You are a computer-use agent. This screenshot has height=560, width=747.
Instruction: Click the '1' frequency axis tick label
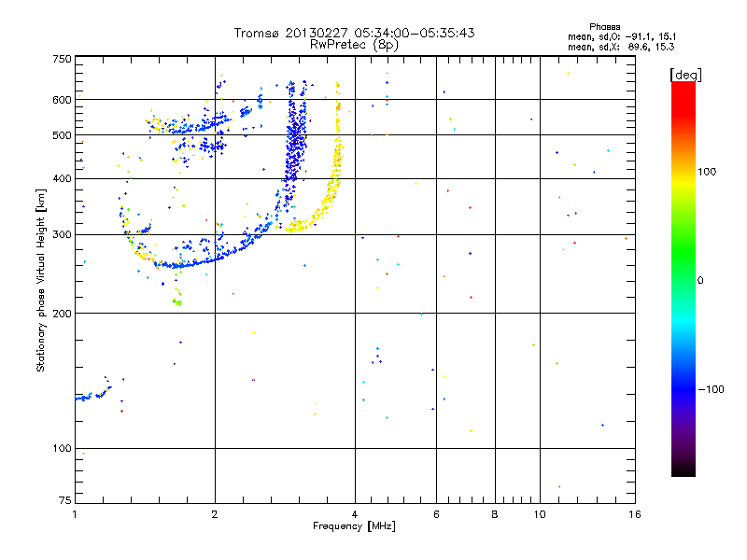point(76,514)
